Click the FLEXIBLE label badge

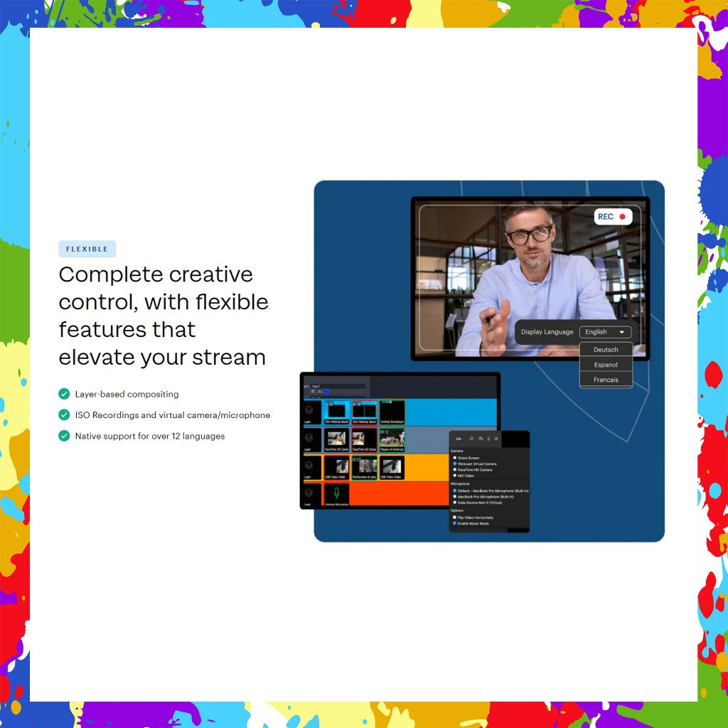coord(87,249)
